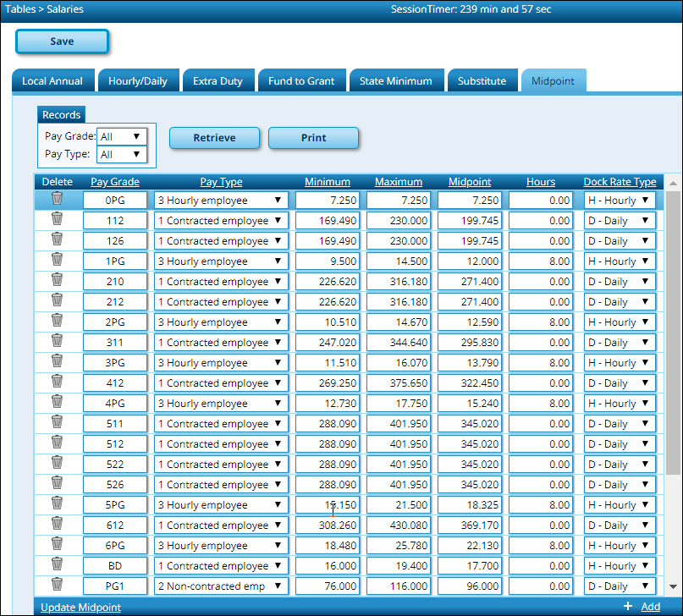Image resolution: width=683 pixels, height=616 pixels.
Task: Click the trash icon beside 4PG
Action: (x=57, y=402)
